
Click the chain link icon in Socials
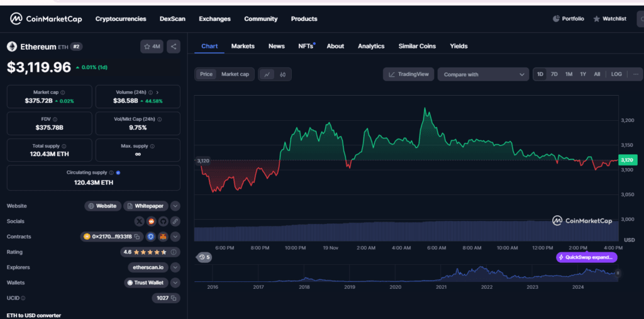click(175, 221)
